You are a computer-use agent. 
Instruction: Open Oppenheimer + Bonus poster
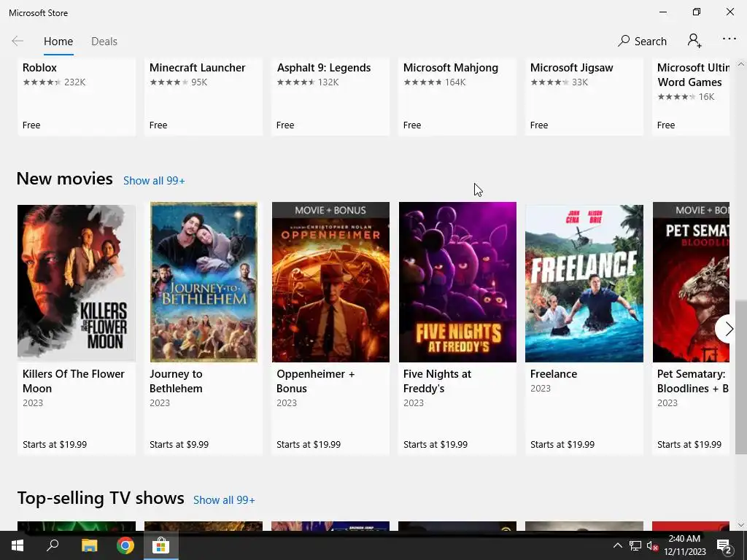(330, 282)
